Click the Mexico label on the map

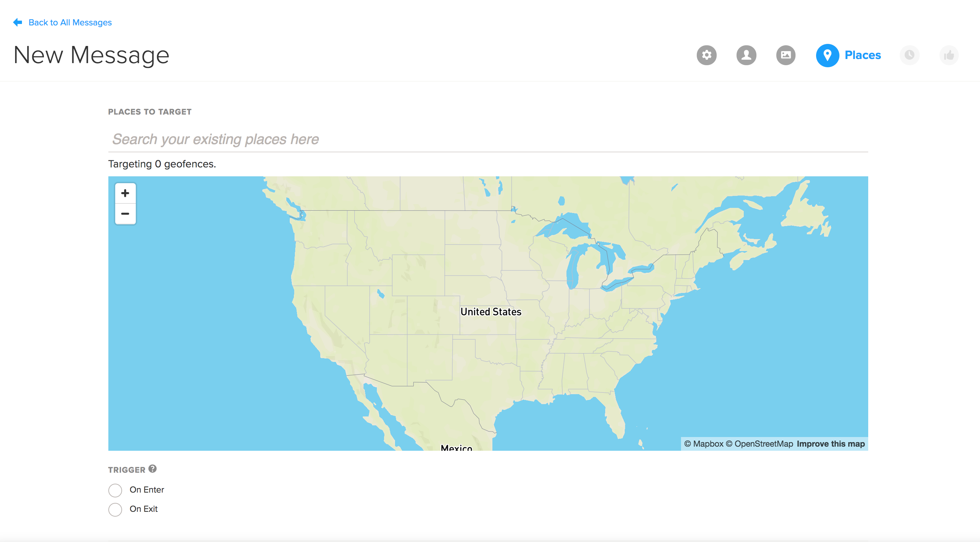point(456,448)
